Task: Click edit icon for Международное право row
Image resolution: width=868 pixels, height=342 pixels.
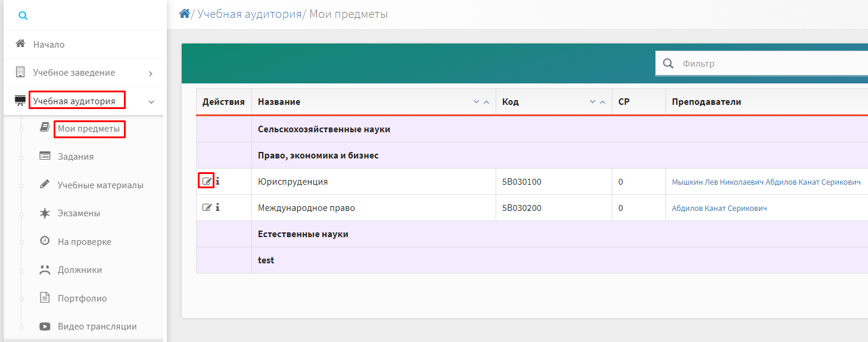Action: point(207,207)
